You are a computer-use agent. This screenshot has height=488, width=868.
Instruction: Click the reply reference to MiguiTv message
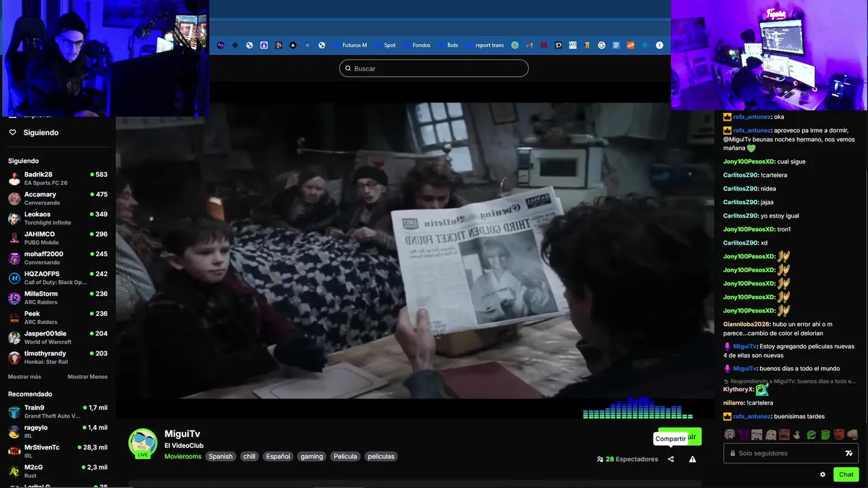click(x=790, y=381)
